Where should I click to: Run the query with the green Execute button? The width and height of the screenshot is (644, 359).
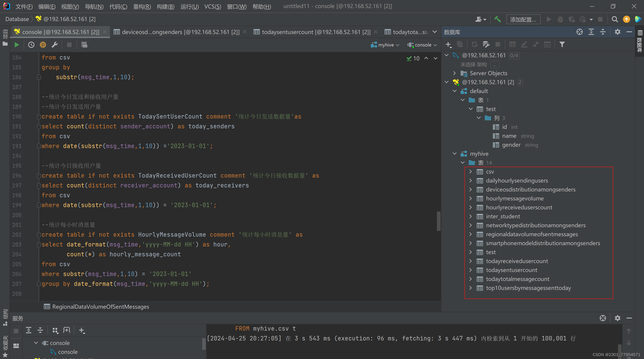tap(17, 45)
